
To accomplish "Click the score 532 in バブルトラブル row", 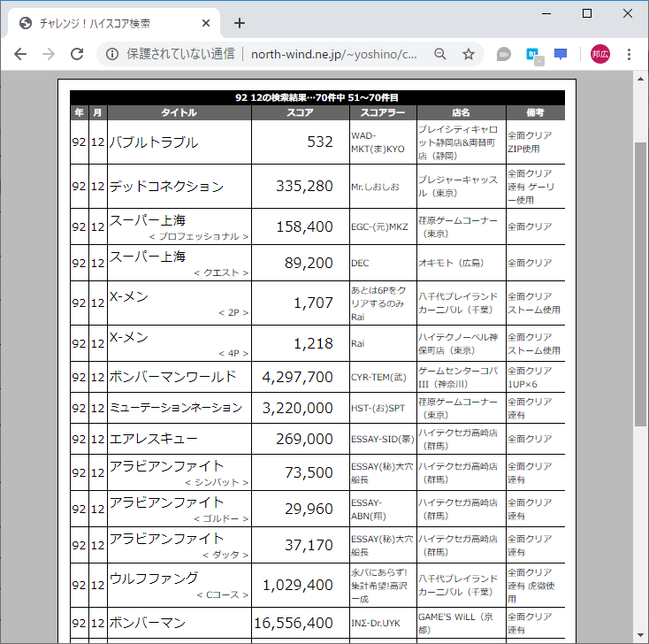I will click(x=320, y=142).
